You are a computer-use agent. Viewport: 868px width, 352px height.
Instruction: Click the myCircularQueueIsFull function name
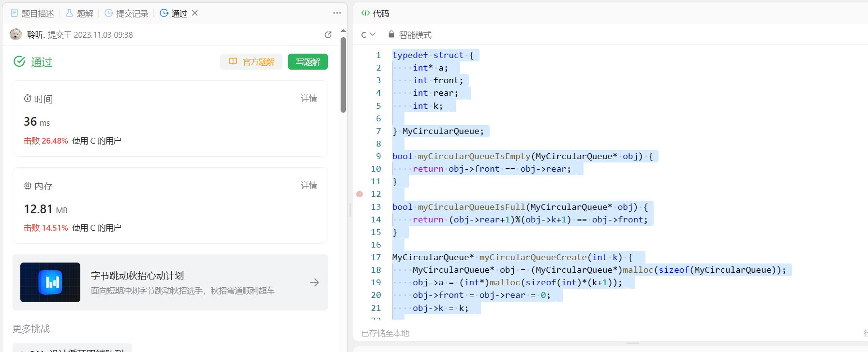coord(471,207)
